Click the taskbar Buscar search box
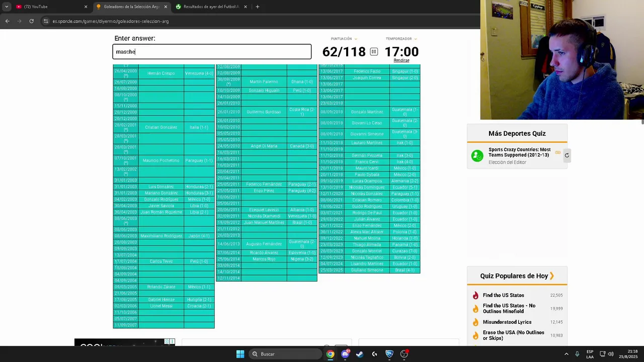The image size is (644, 362). click(285, 354)
